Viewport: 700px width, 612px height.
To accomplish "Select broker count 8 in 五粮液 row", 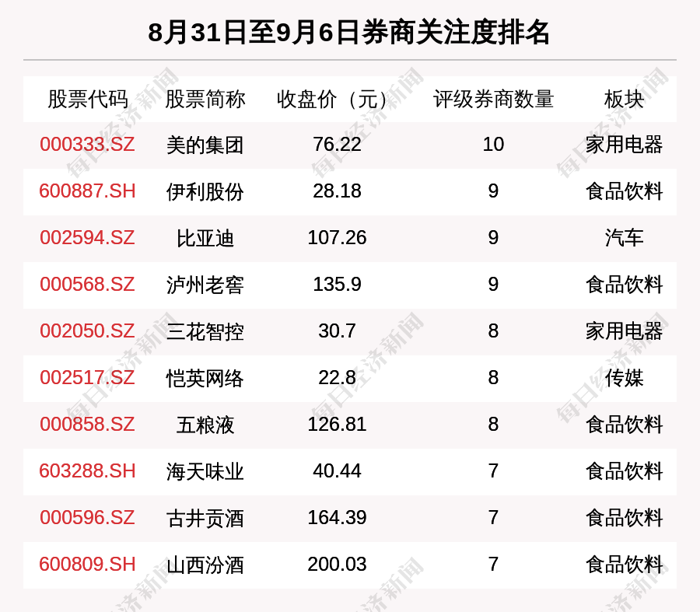I will point(493,424).
